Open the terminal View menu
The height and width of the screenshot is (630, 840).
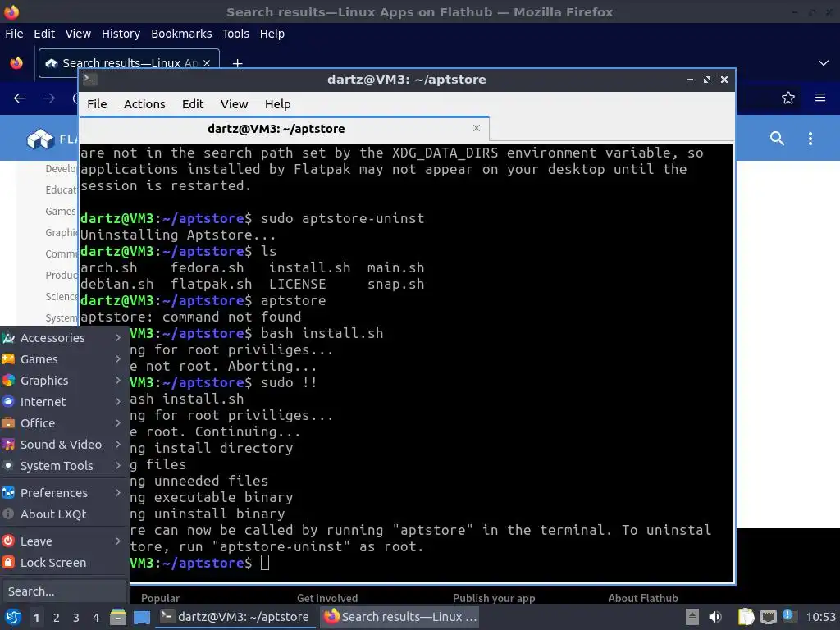point(234,104)
